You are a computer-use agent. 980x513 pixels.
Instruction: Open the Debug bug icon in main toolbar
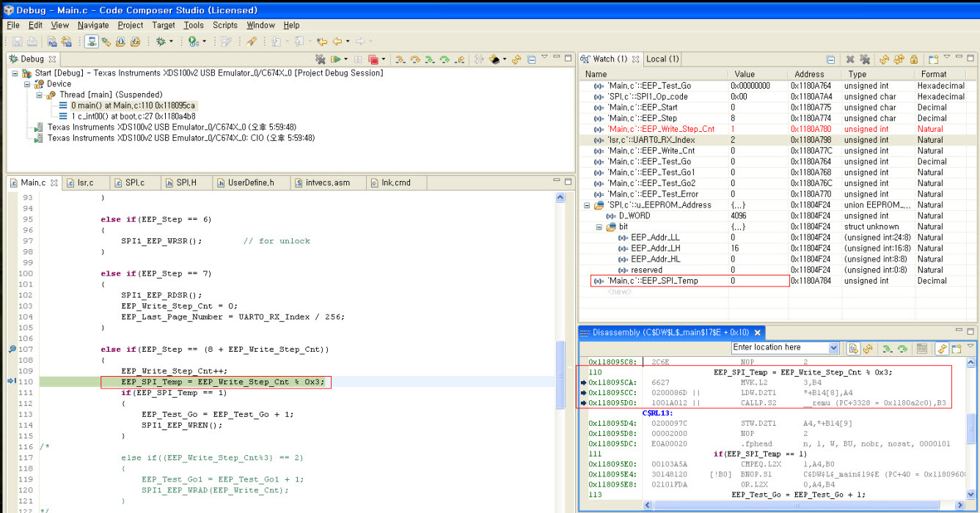click(x=161, y=41)
